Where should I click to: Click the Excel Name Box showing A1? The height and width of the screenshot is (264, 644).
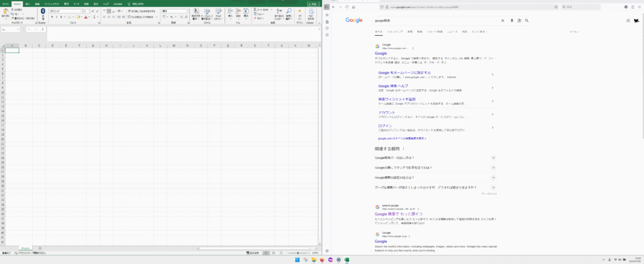click(9, 30)
